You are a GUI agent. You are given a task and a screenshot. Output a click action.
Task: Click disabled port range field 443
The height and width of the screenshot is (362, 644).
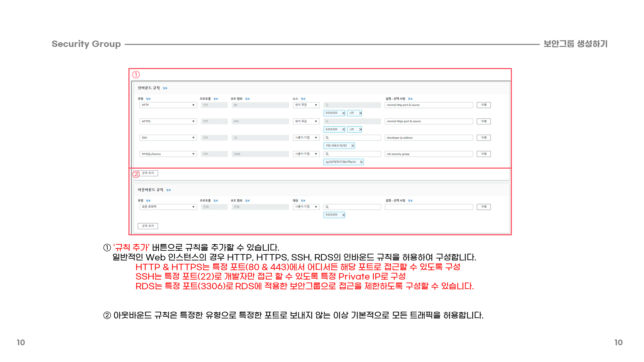[x=260, y=121]
